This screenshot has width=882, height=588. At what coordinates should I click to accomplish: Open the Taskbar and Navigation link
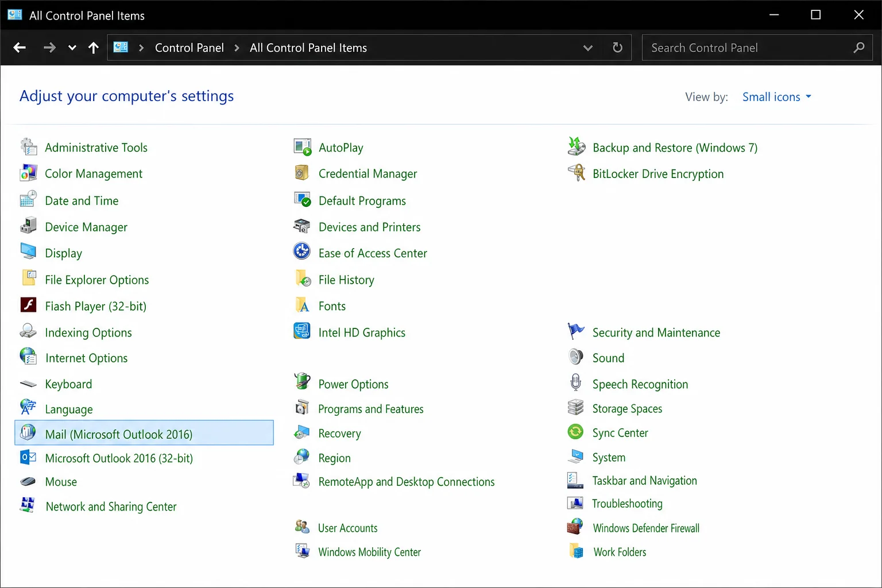click(x=644, y=481)
